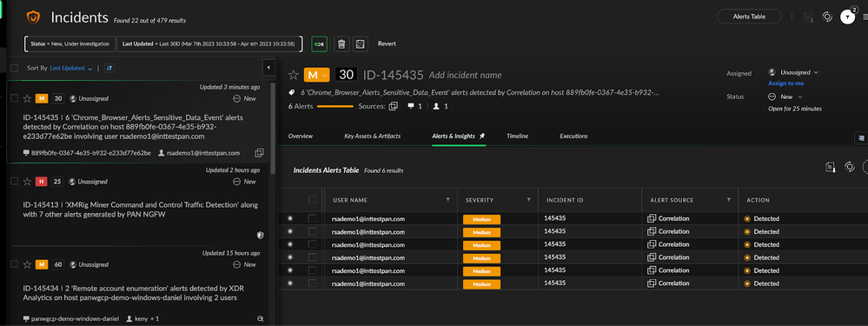868x326 pixels.
Task: Switch to the Timeline tab
Action: click(518, 136)
